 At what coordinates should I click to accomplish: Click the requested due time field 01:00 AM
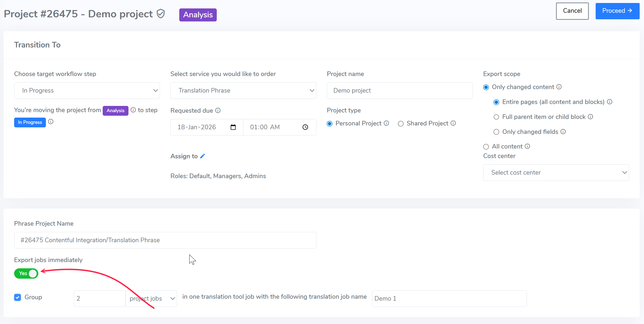tap(279, 127)
